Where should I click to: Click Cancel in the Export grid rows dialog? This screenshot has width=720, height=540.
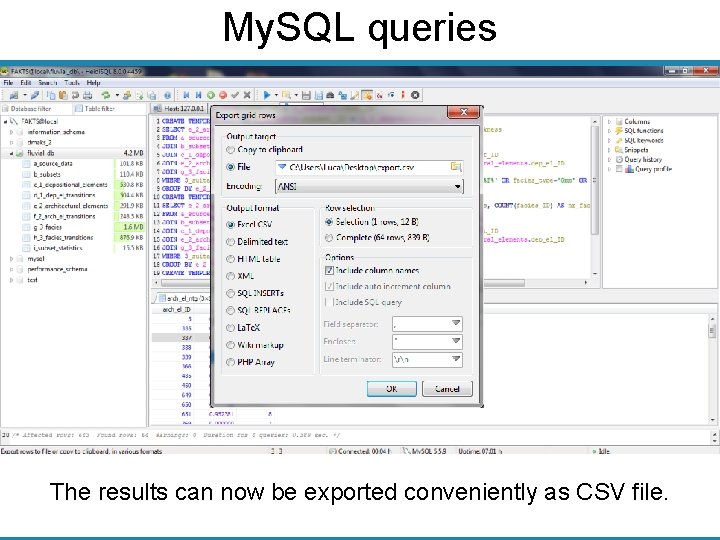coord(447,388)
